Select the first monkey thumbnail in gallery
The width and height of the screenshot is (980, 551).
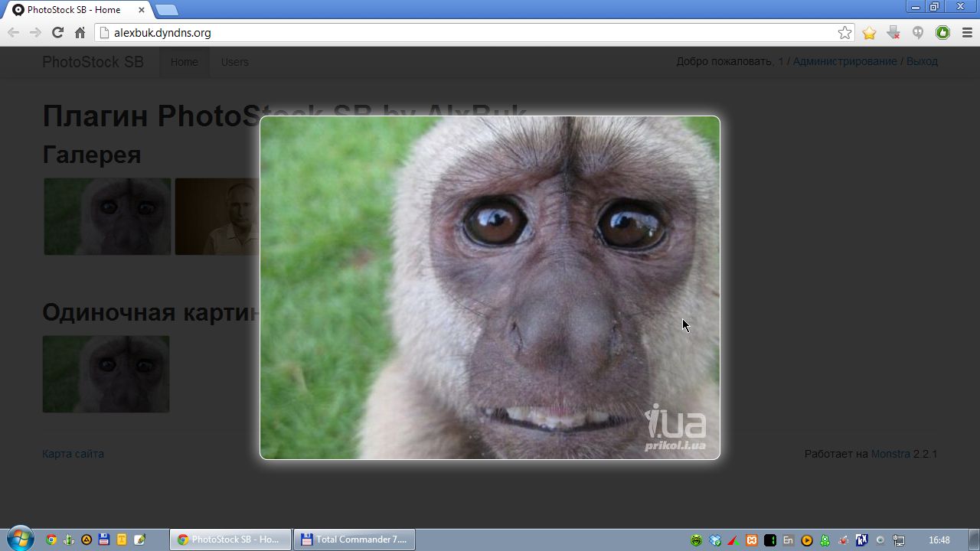pos(107,217)
